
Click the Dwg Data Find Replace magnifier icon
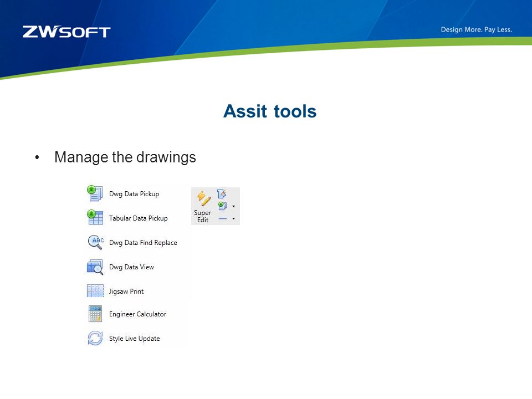[95, 242]
